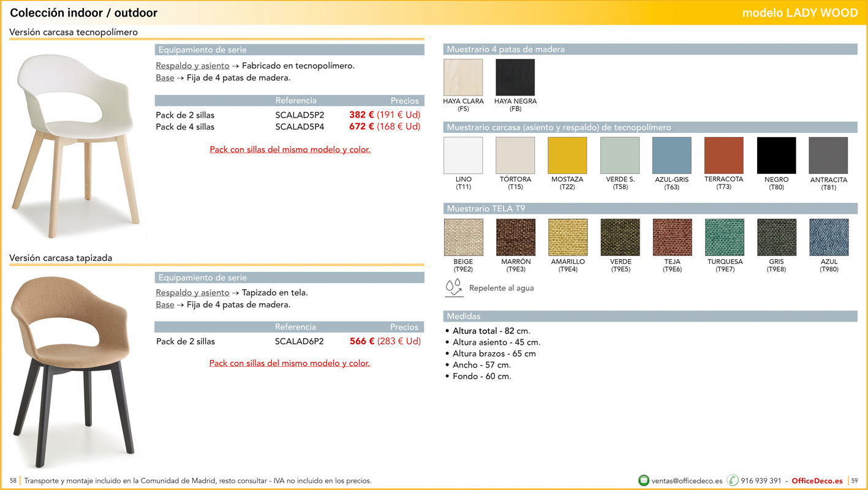Select the Turquesa T9E7 fabric swatch
This screenshot has height=490, width=868.
pyautogui.click(x=725, y=238)
